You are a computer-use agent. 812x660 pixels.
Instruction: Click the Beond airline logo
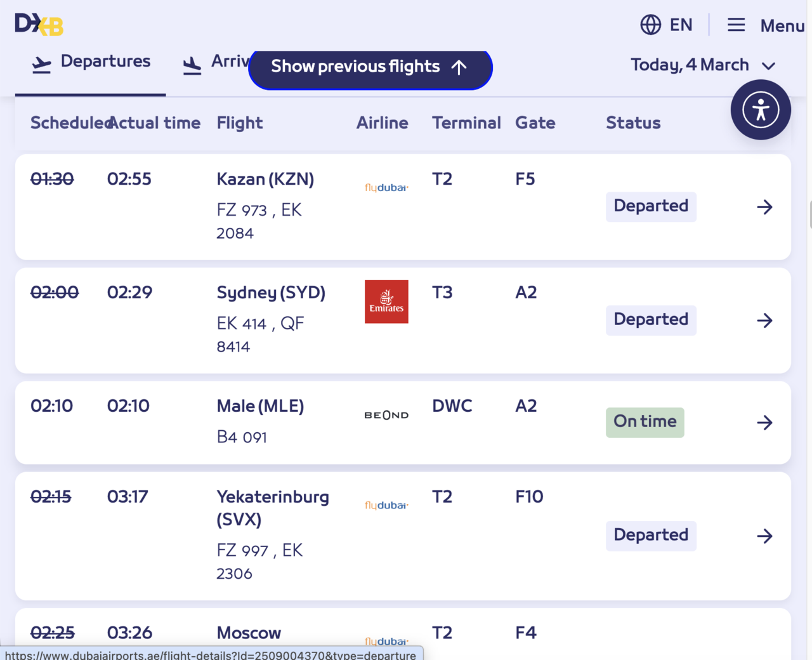(386, 415)
